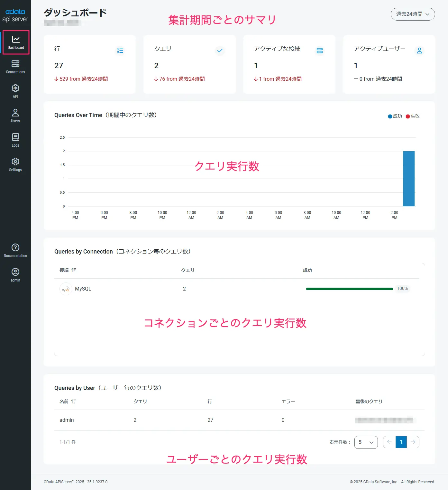Viewport: 448px width, 490px height.
Task: Click the icon on the アクティブな接続 card
Action: 320,51
